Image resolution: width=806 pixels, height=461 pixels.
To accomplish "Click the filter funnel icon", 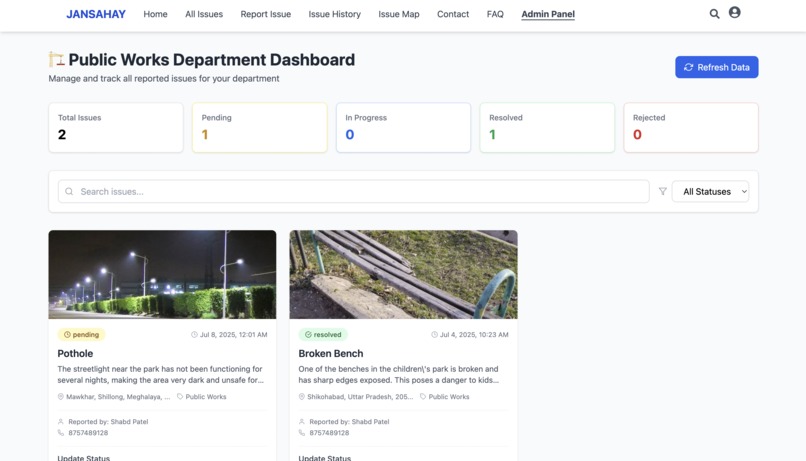I will (663, 191).
